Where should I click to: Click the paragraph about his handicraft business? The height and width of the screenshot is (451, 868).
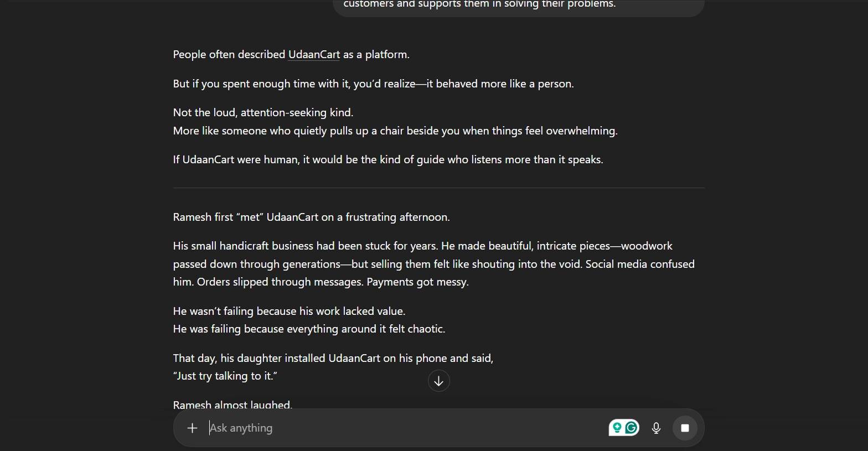coord(433,264)
